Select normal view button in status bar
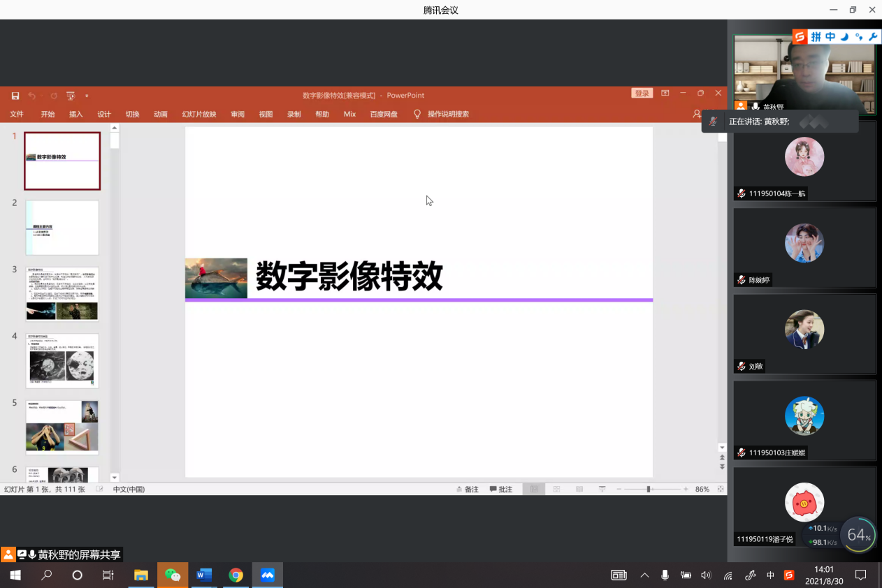This screenshot has height=588, width=882. [x=534, y=490]
